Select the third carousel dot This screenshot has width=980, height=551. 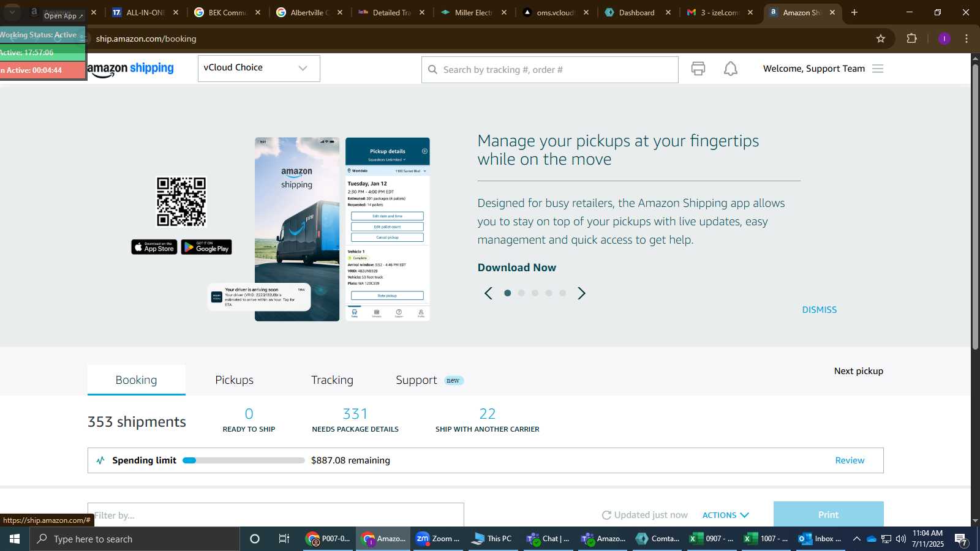coord(535,293)
